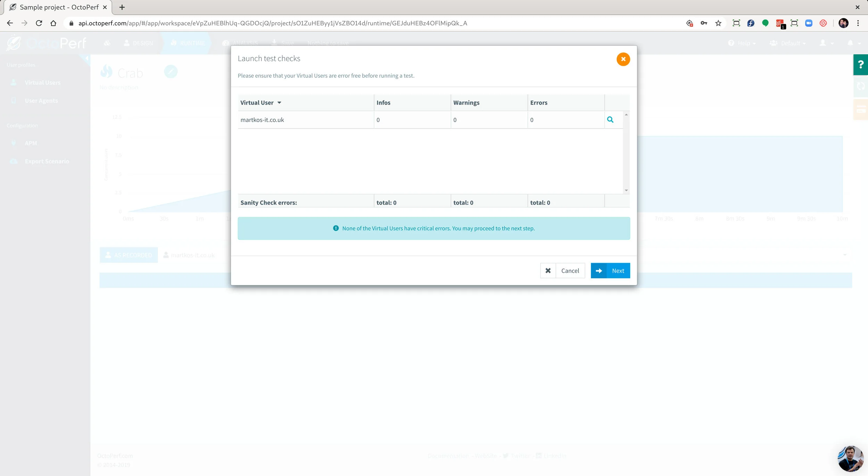Cancel the launch test checks
The height and width of the screenshot is (476, 868).
point(570,270)
